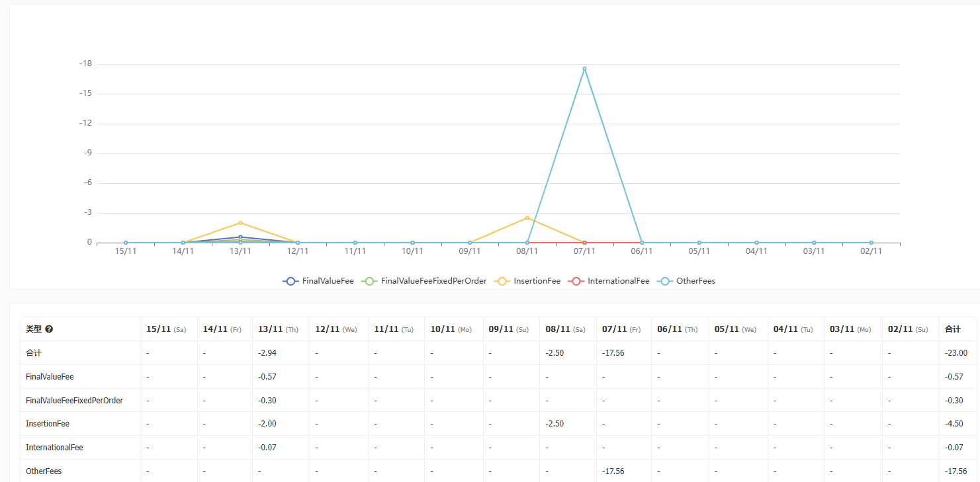Click InsertionFee -2.50 cell under 08/11

point(555,424)
